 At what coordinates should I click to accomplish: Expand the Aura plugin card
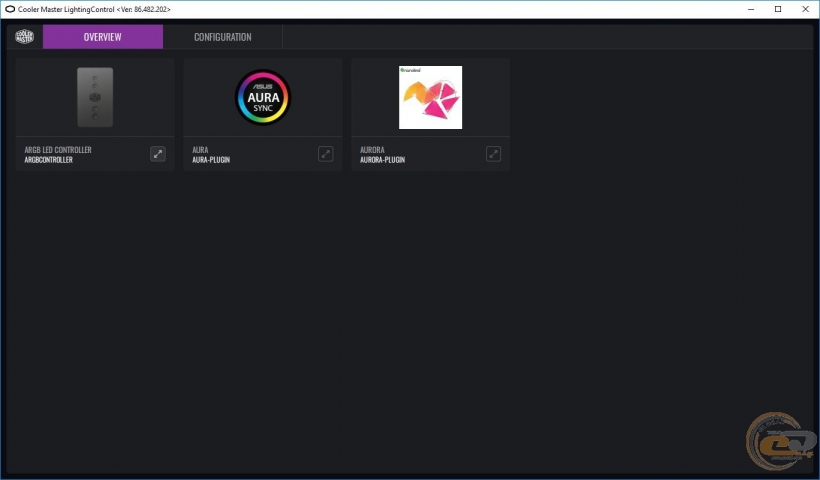click(325, 154)
